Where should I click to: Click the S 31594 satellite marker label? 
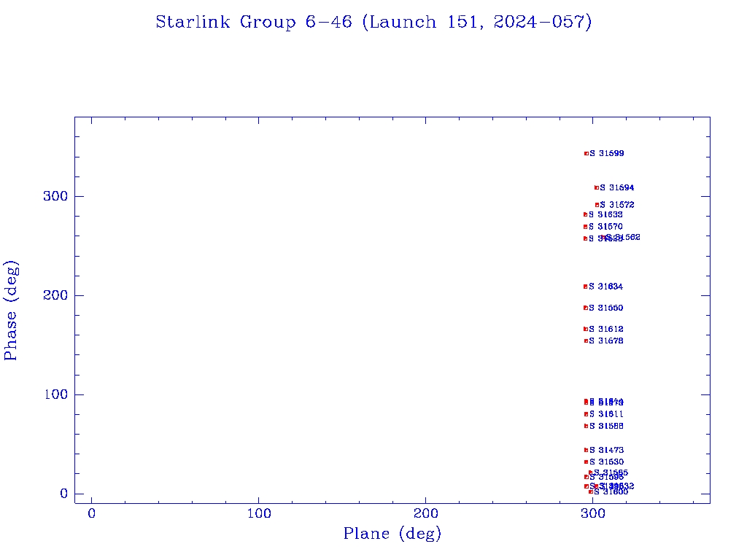click(617, 187)
